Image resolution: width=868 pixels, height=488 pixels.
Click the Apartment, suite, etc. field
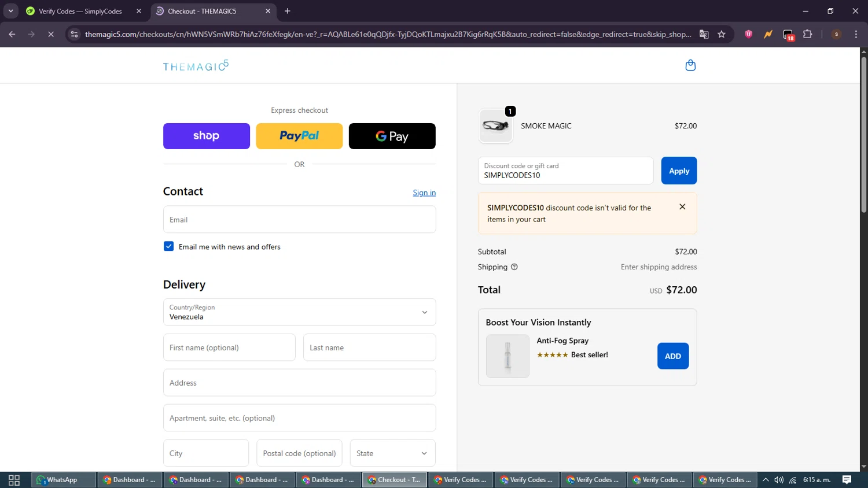point(299,418)
